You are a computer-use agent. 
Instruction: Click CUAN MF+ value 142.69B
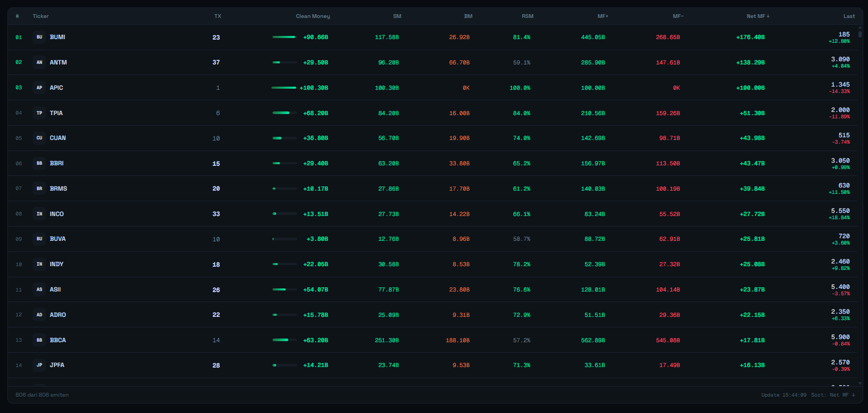(x=593, y=138)
